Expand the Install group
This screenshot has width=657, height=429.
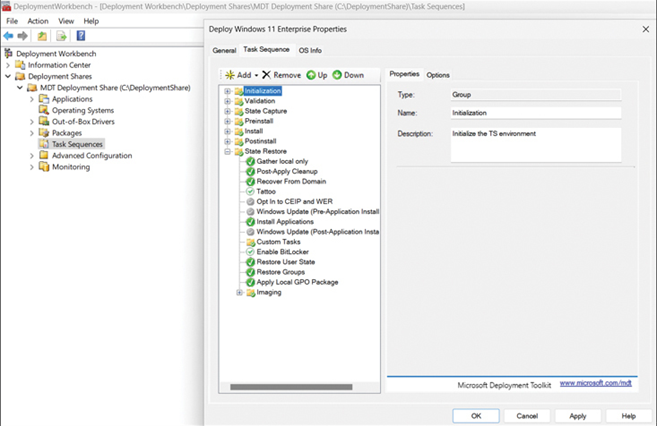pyautogui.click(x=228, y=131)
